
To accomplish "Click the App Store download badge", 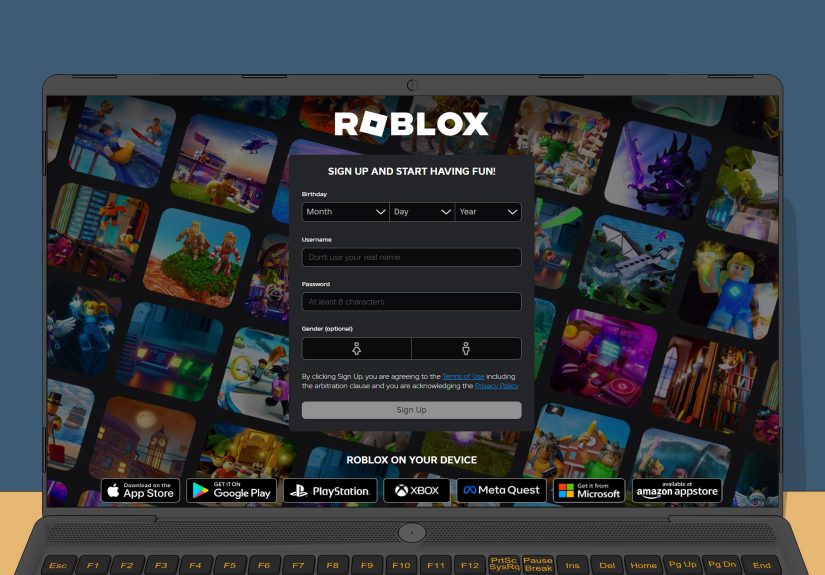I will 140,490.
